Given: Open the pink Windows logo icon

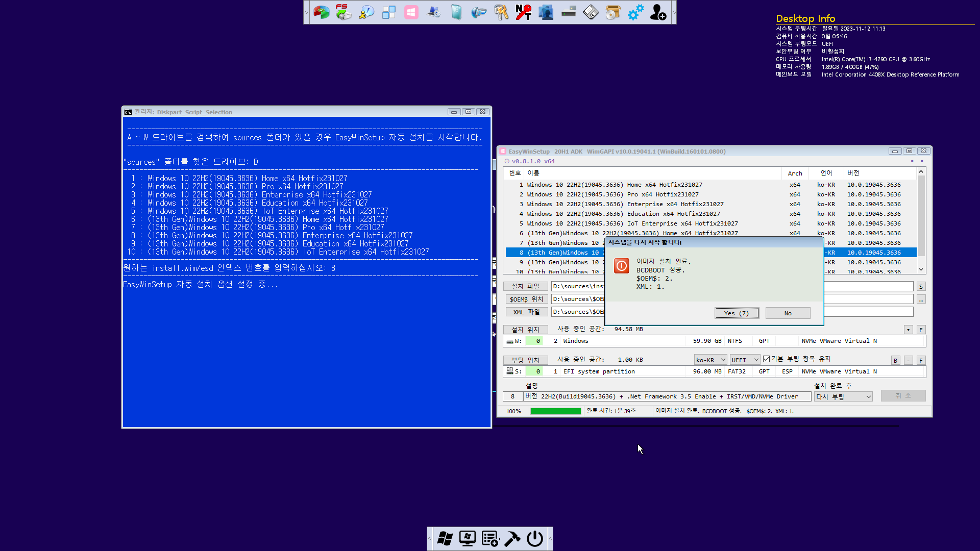Looking at the screenshot, I should pos(411,12).
